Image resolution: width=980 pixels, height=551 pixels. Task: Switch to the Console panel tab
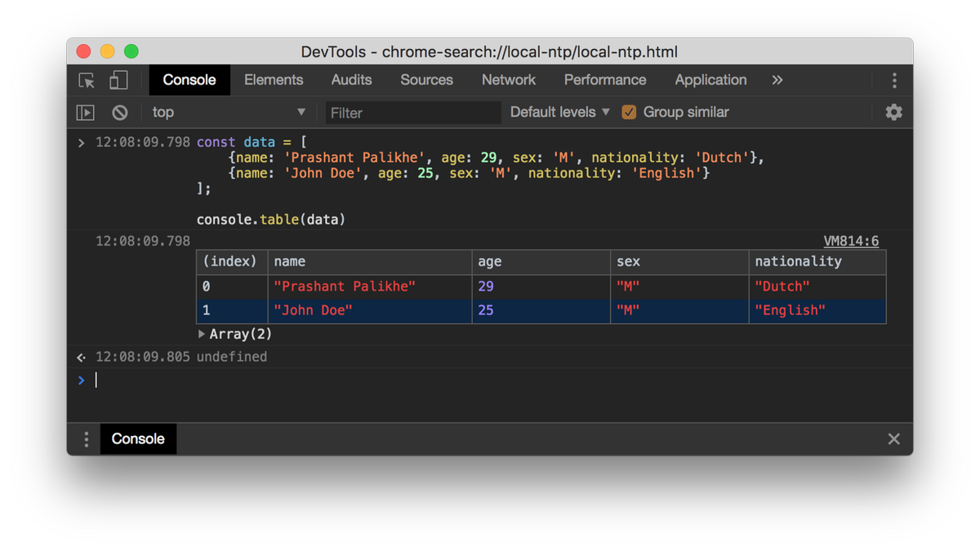coord(189,80)
